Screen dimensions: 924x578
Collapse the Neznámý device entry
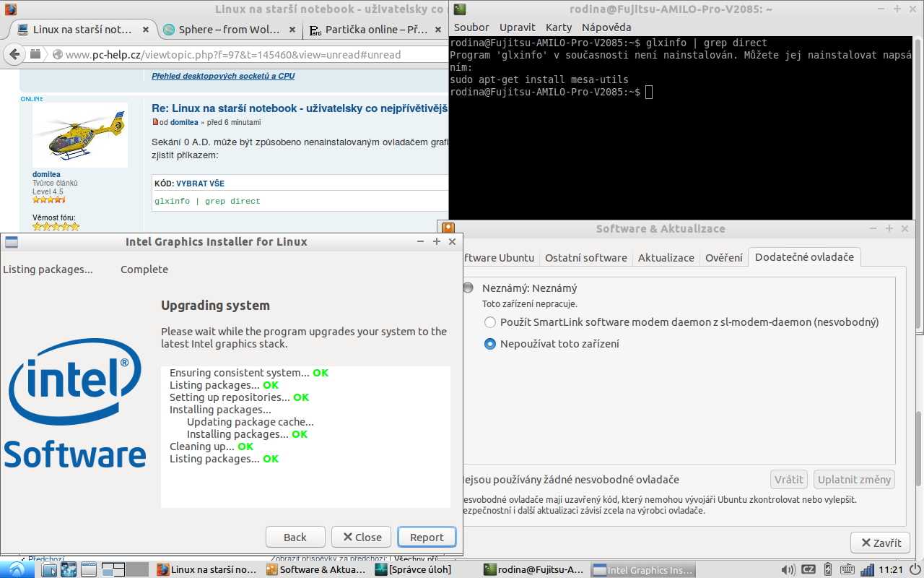coord(469,288)
